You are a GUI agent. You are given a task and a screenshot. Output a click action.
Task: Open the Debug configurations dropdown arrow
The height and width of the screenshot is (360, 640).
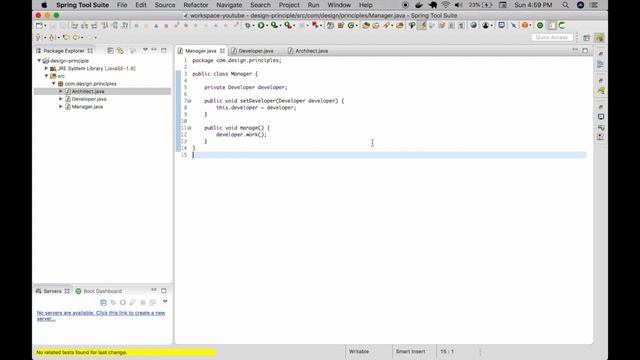click(x=253, y=26)
